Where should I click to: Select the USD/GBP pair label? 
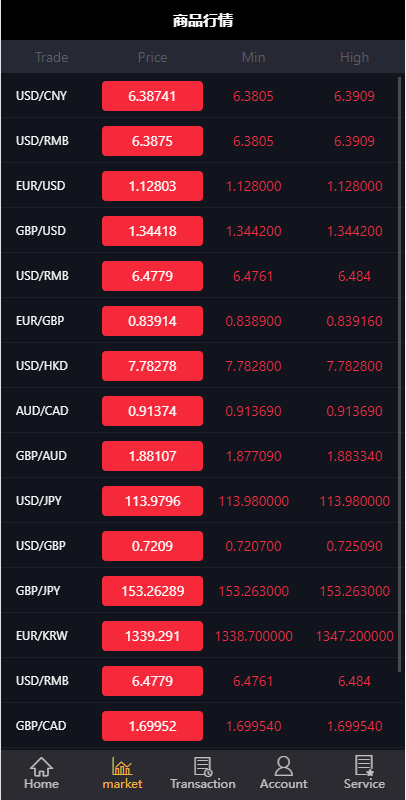point(41,546)
